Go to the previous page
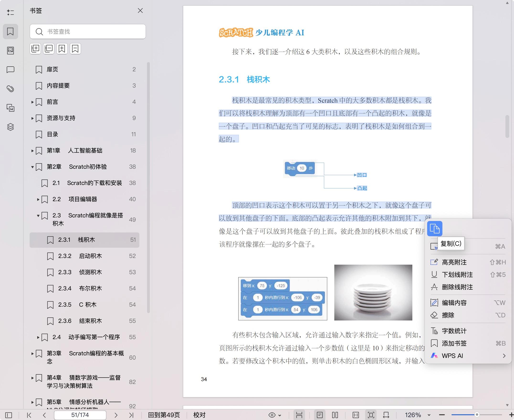Screen dimensions: 514x420 [x=44, y=415]
